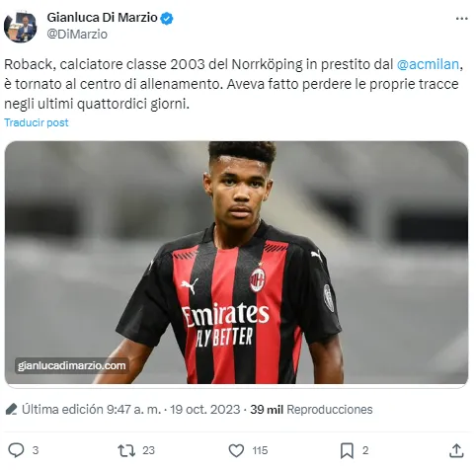This screenshot has height=470, width=476.
Task: Click the repost count 23
Action: click(148, 450)
